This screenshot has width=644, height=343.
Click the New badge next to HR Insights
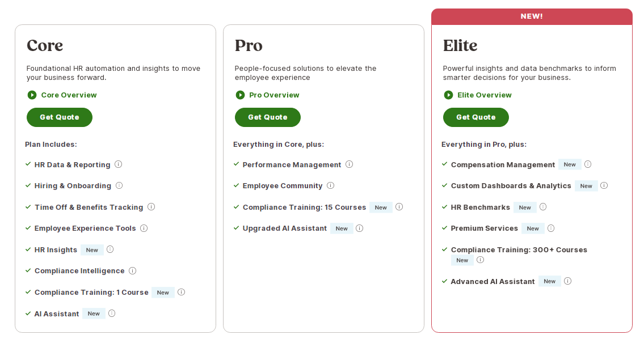92,250
